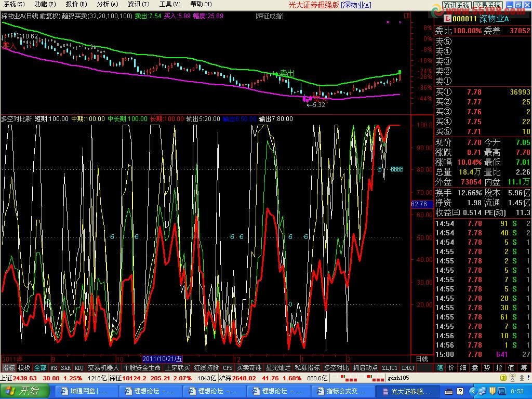The width and height of the screenshot is (532, 399).
Task: Toggle the 指标 mode tab at bottom left
Action: point(8,367)
